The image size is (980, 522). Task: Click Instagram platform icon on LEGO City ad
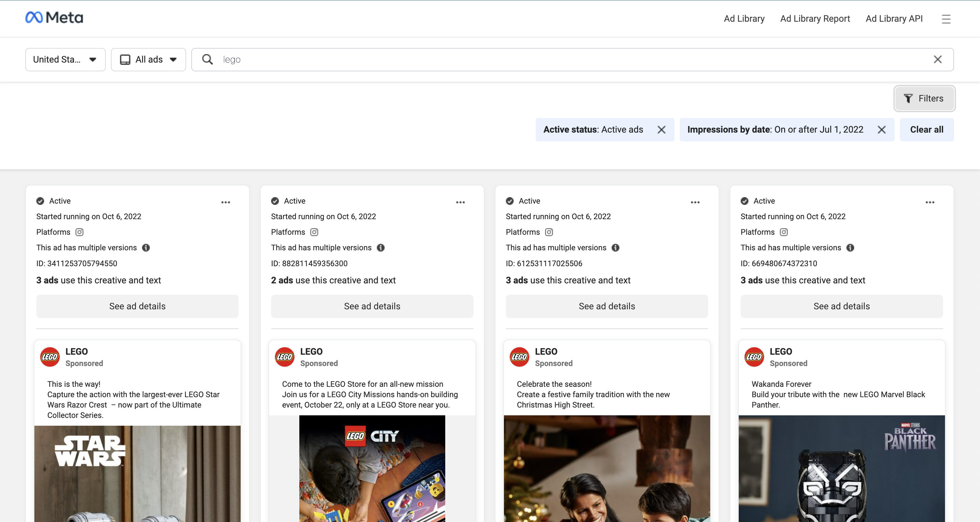314,232
